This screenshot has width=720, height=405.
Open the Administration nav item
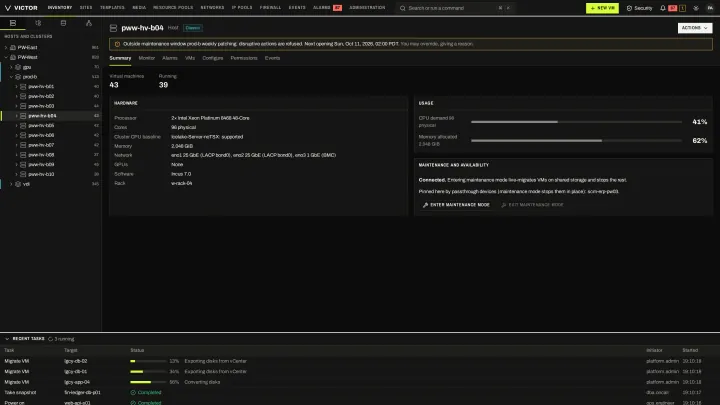pyautogui.click(x=367, y=8)
